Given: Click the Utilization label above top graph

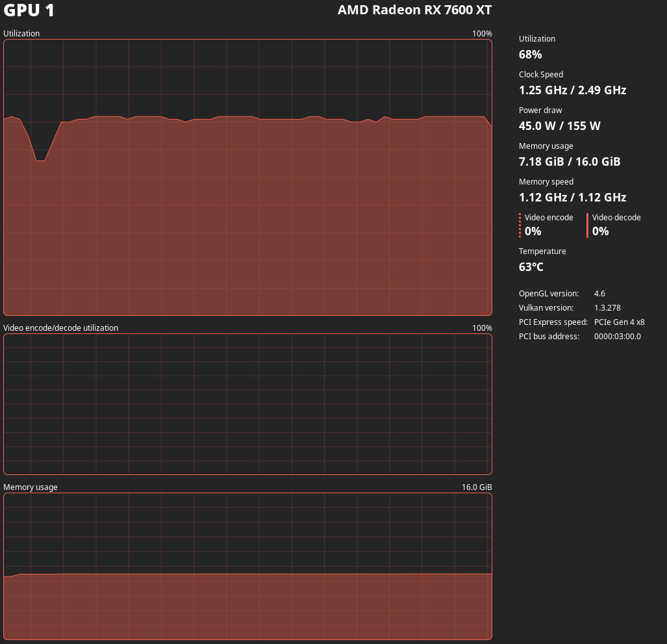Looking at the screenshot, I should click(21, 33).
